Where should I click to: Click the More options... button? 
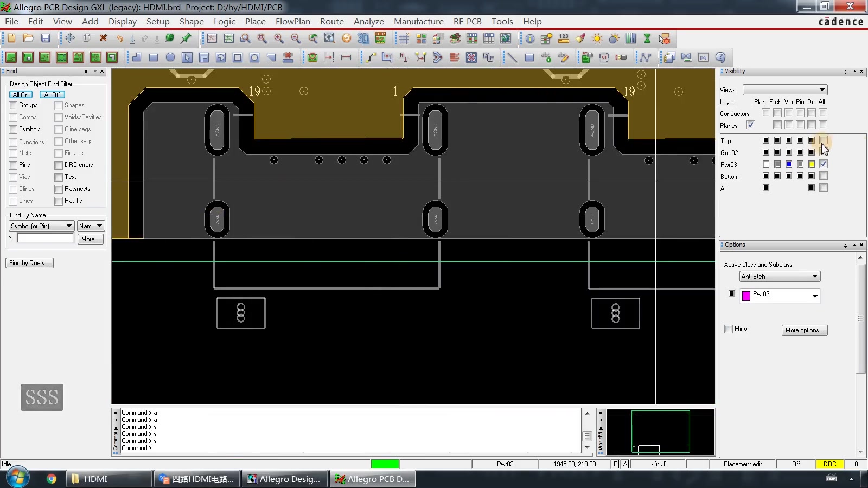coord(804,330)
